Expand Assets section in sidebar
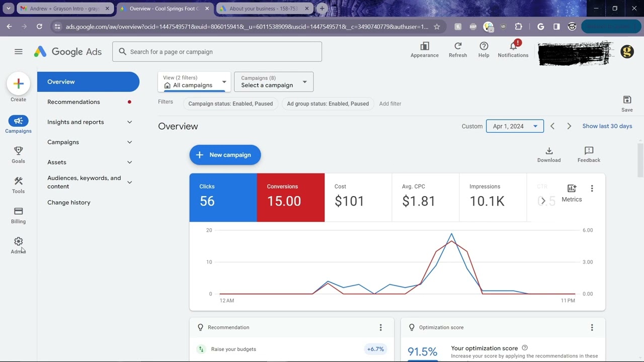This screenshot has height=362, width=644. (129, 162)
